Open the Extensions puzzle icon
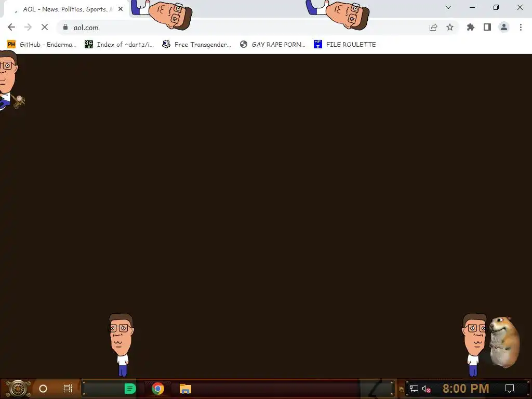 pyautogui.click(x=471, y=27)
